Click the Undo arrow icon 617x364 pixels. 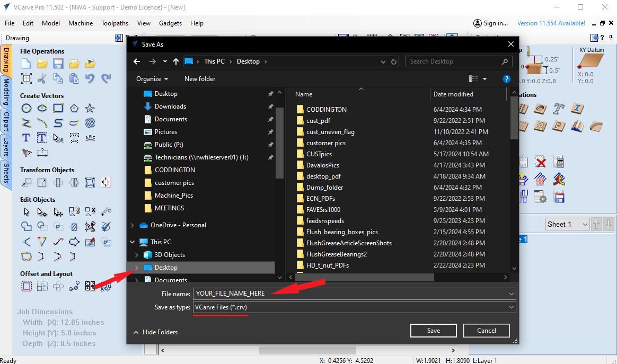coord(90,78)
